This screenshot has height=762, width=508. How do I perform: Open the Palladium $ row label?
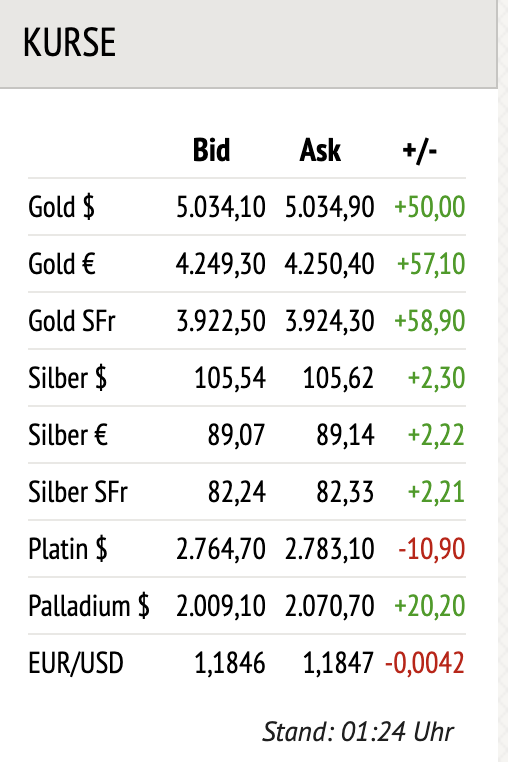(x=89, y=606)
